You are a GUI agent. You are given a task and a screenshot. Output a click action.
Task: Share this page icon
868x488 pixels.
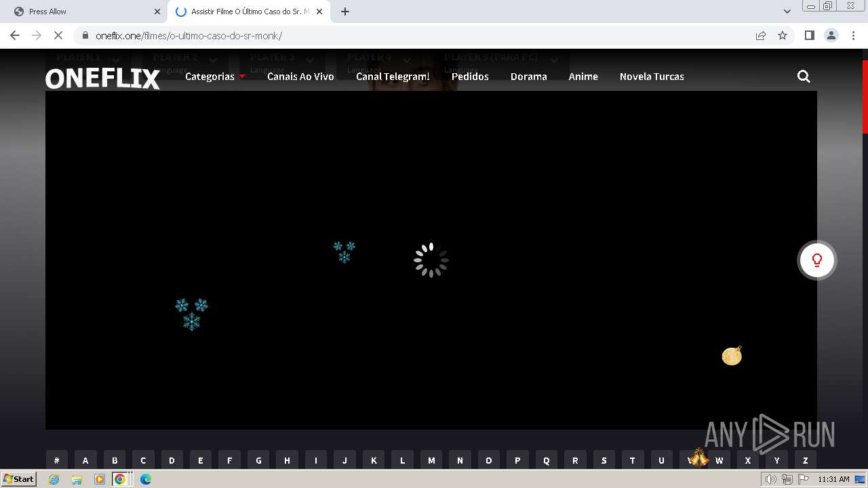point(761,35)
